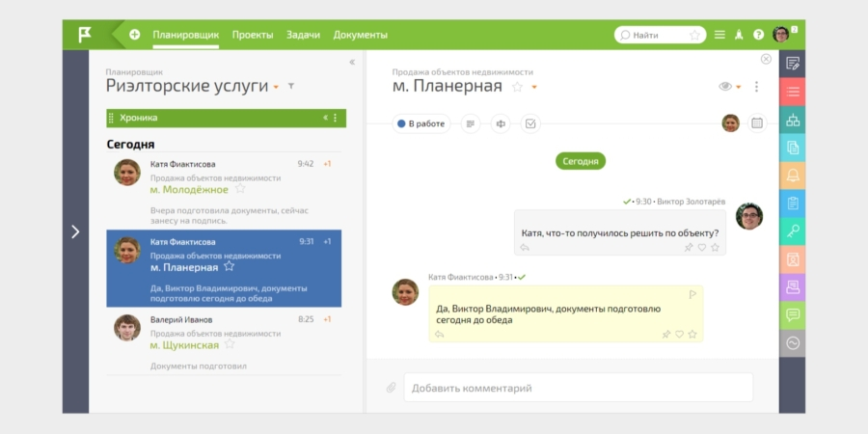Viewport: 868px width, 434px height.
Task: Star the м. Планерная task title
Action: [517, 87]
